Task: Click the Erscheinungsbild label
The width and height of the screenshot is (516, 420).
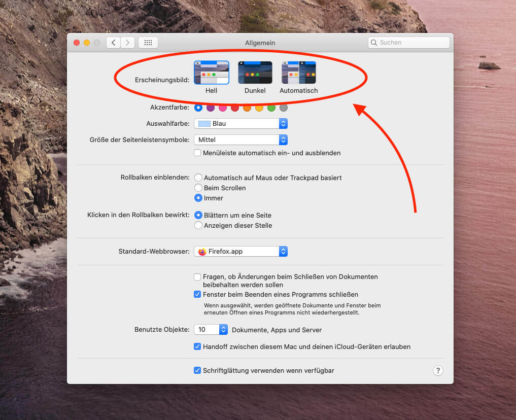Action: click(162, 80)
